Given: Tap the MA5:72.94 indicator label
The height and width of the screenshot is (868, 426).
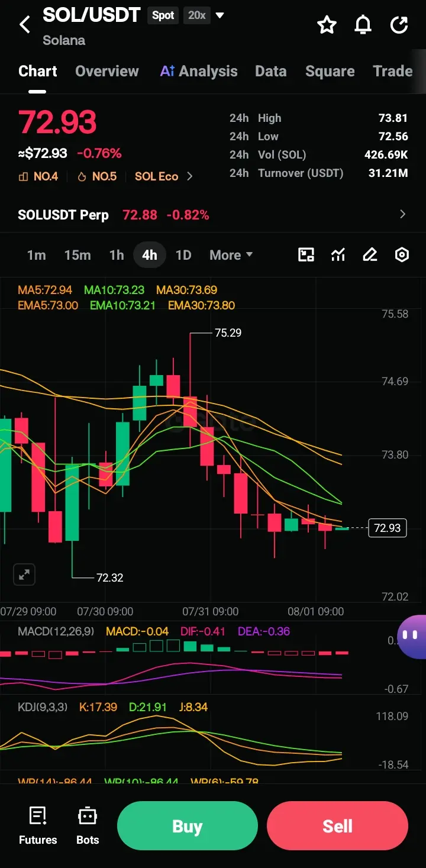Looking at the screenshot, I should pyautogui.click(x=45, y=290).
